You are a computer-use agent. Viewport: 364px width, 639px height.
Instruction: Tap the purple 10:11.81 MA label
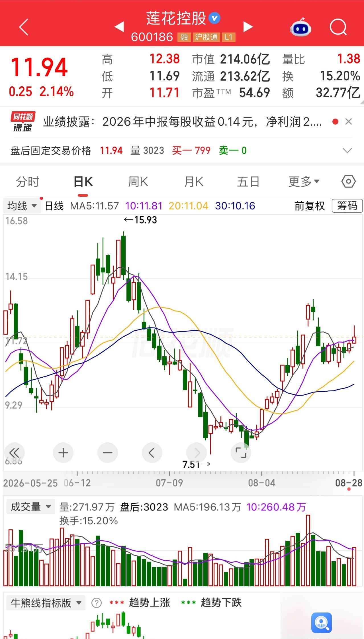[144, 206]
